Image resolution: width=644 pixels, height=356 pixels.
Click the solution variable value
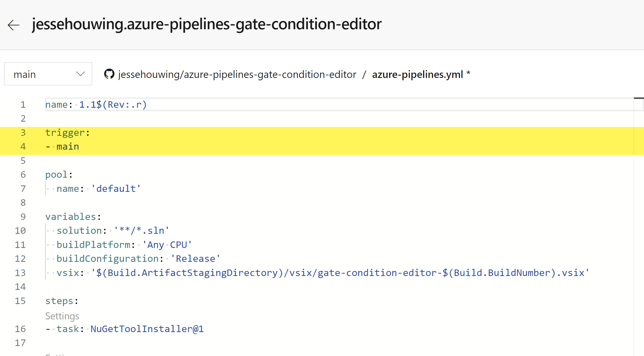[x=141, y=231]
